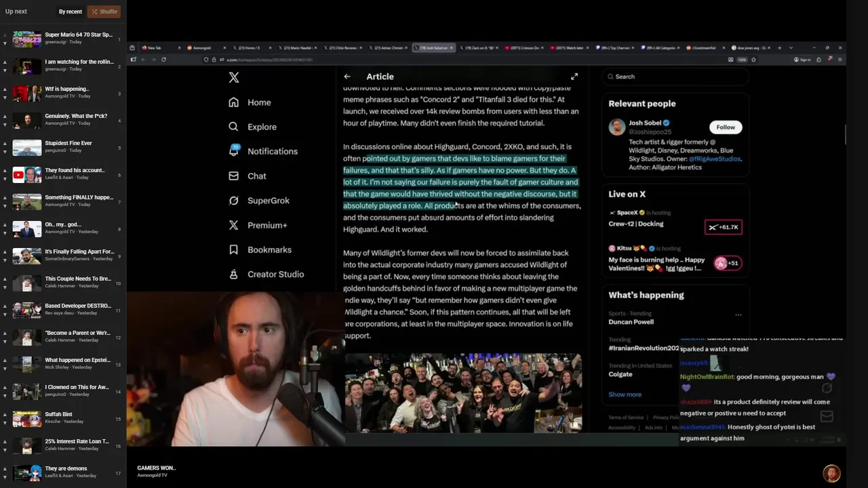Open a new browser tab with plus
Viewport: 868px width, 488px height.
click(779, 48)
